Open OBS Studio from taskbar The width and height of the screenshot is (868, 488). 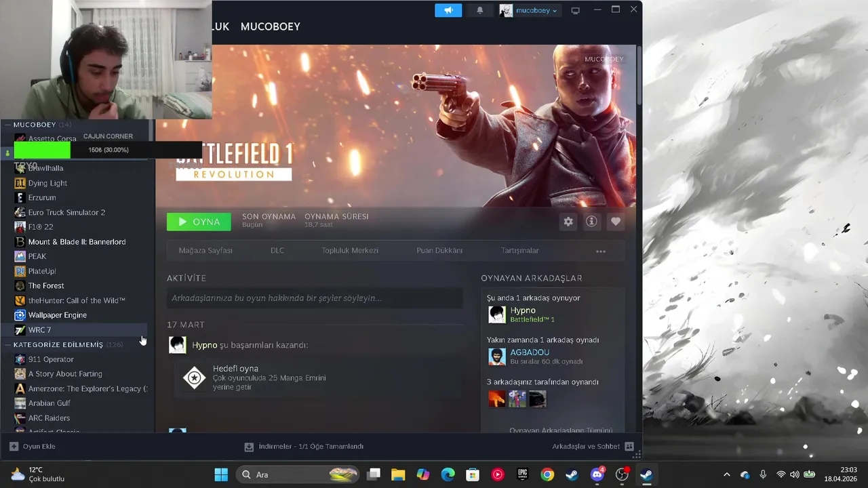(622, 474)
